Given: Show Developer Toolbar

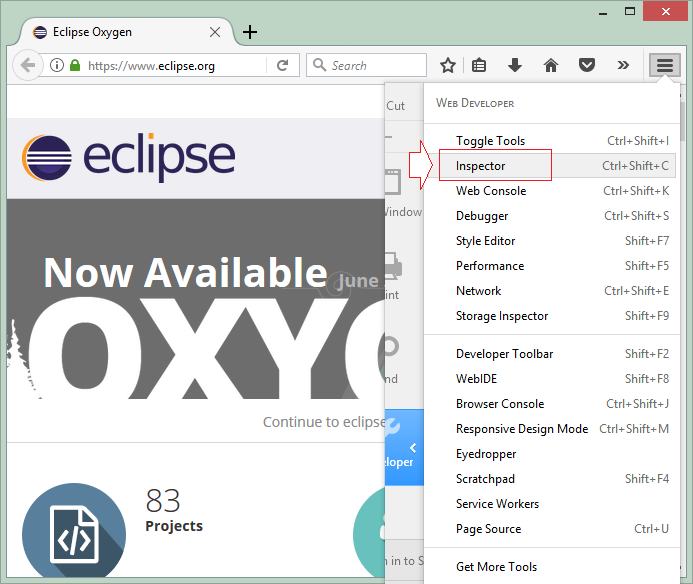Looking at the screenshot, I should (x=551, y=354).
